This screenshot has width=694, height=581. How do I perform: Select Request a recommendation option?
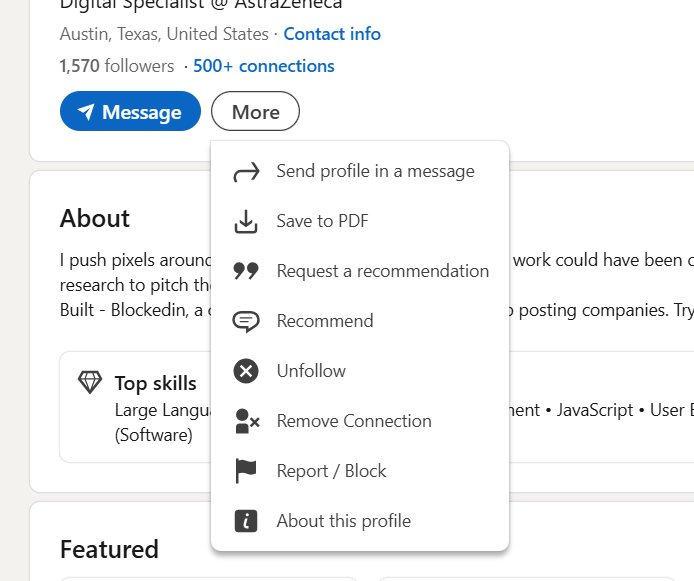point(382,271)
